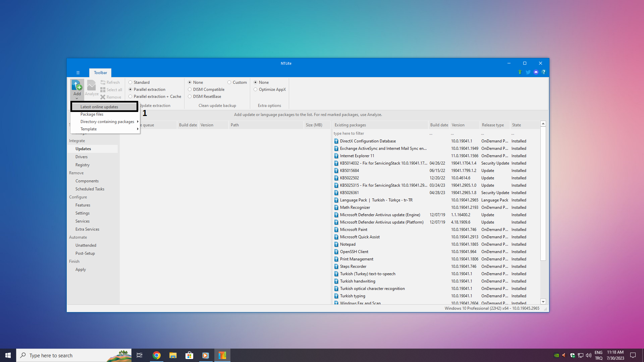Select Package files from menu
644x362 pixels.
[x=92, y=114]
